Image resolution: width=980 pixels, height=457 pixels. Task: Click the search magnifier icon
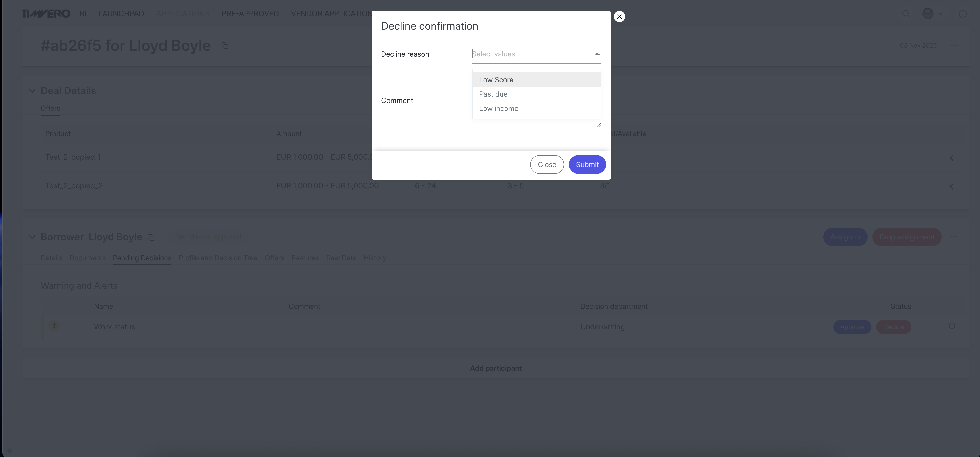pyautogui.click(x=906, y=14)
